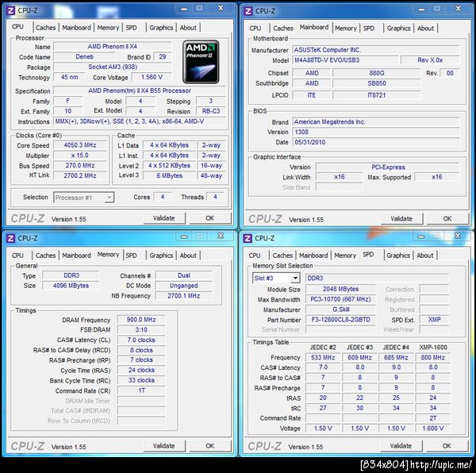
Task: Click the XMP-1600 frequency value 800 MHz
Action: [432, 358]
